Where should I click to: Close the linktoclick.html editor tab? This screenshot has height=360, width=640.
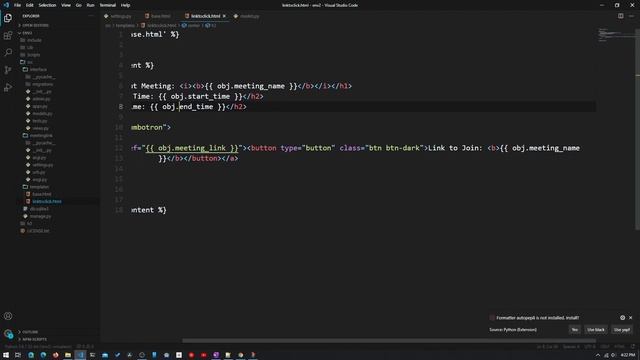(224, 16)
